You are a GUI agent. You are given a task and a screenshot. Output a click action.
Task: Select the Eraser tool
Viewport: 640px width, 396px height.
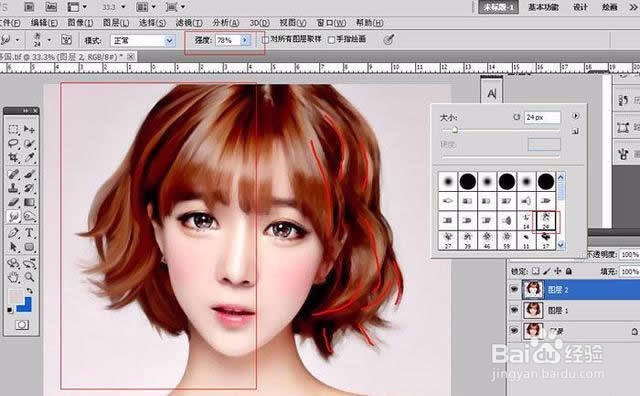tap(13, 202)
